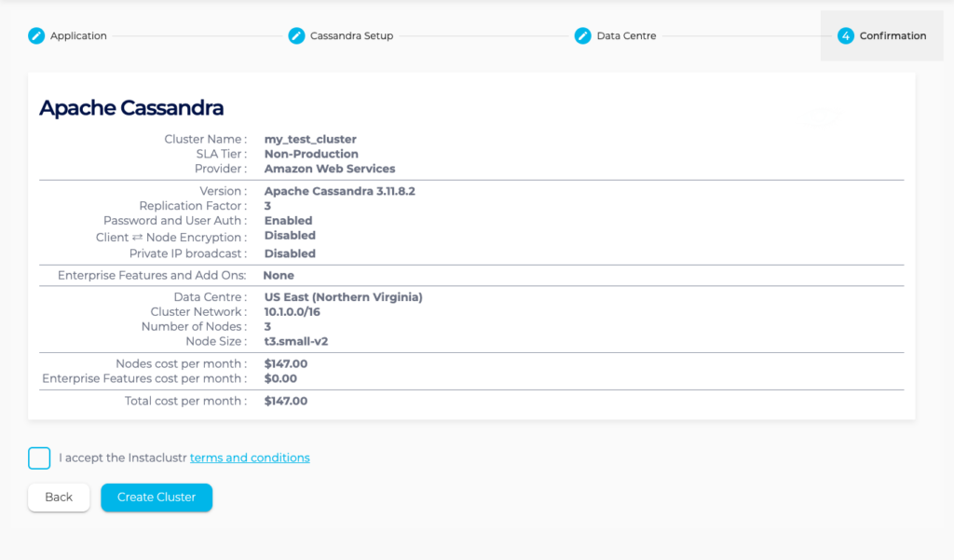Go to the Cassandra Setup step label
Viewport: 954px width, 560px height.
point(351,36)
